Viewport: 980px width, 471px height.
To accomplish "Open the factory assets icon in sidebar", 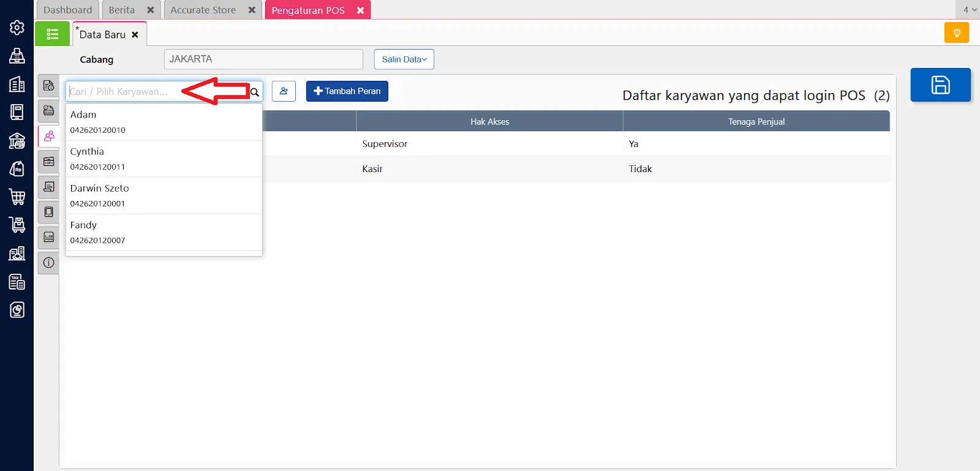I will pyautogui.click(x=17, y=253).
